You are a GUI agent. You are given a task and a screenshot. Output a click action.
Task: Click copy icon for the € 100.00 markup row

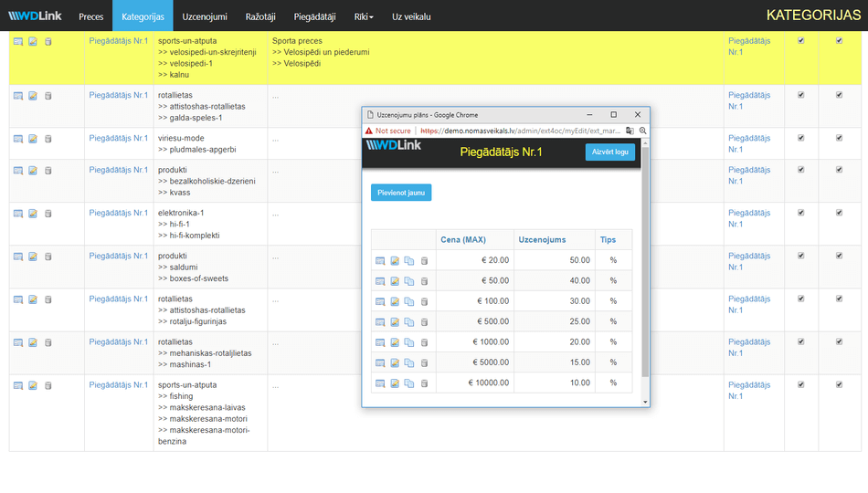click(x=409, y=301)
